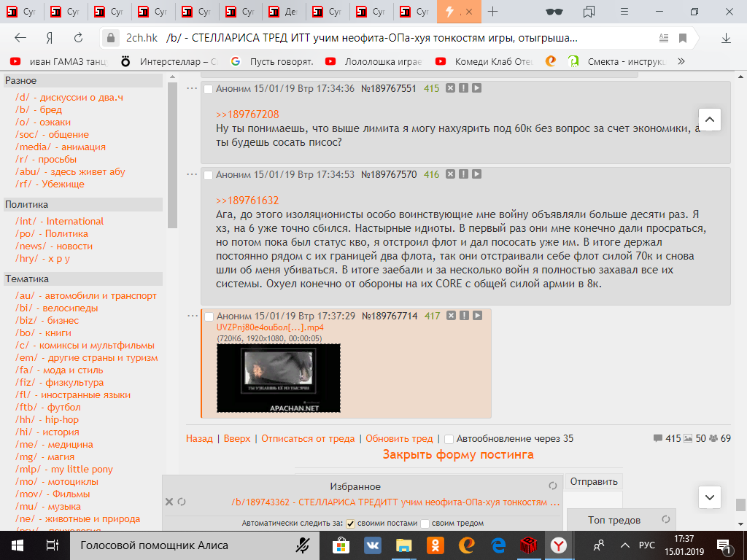Tick the checkbox of post №189767570
747x560 pixels.
[x=208, y=175]
